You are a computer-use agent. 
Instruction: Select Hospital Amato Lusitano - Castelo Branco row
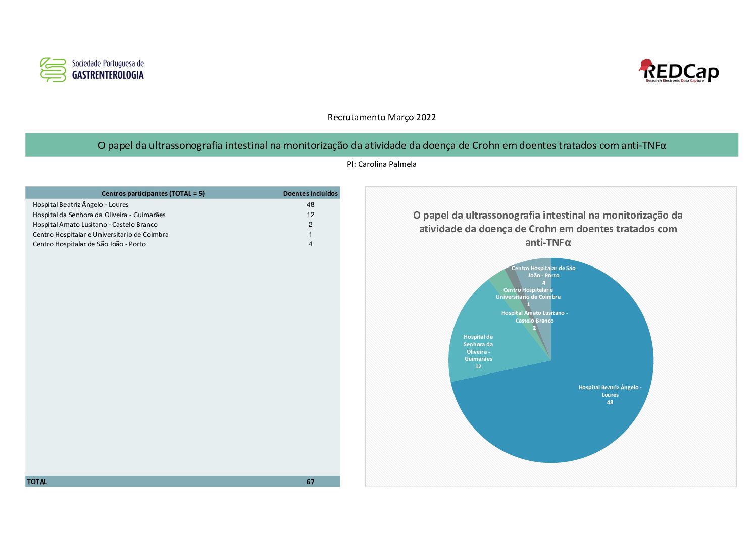point(183,225)
